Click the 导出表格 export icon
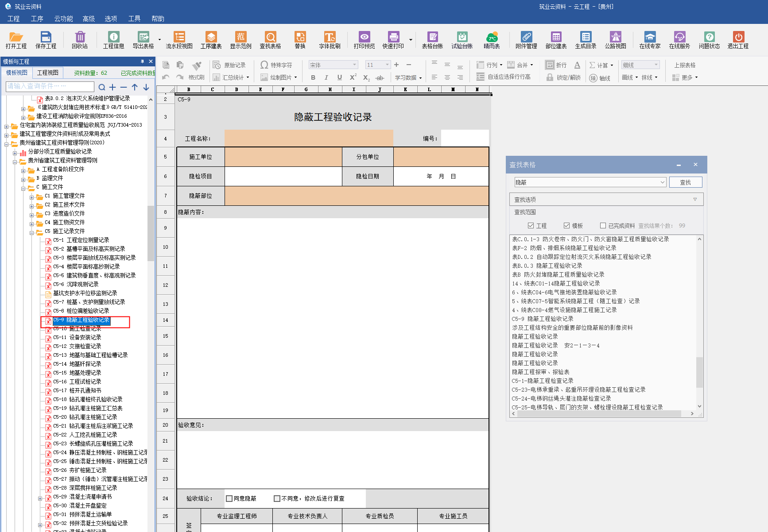Viewport: 768px width, 532px height. 143,40
